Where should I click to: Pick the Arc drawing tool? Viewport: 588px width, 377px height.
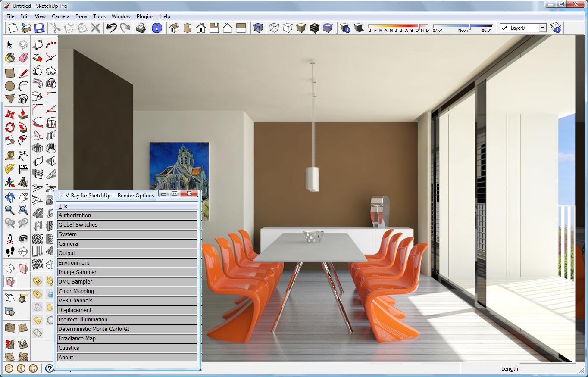pyautogui.click(x=23, y=86)
